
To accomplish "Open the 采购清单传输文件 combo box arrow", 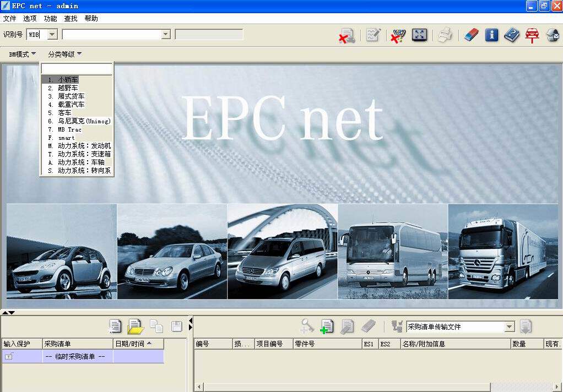I will click(510, 326).
